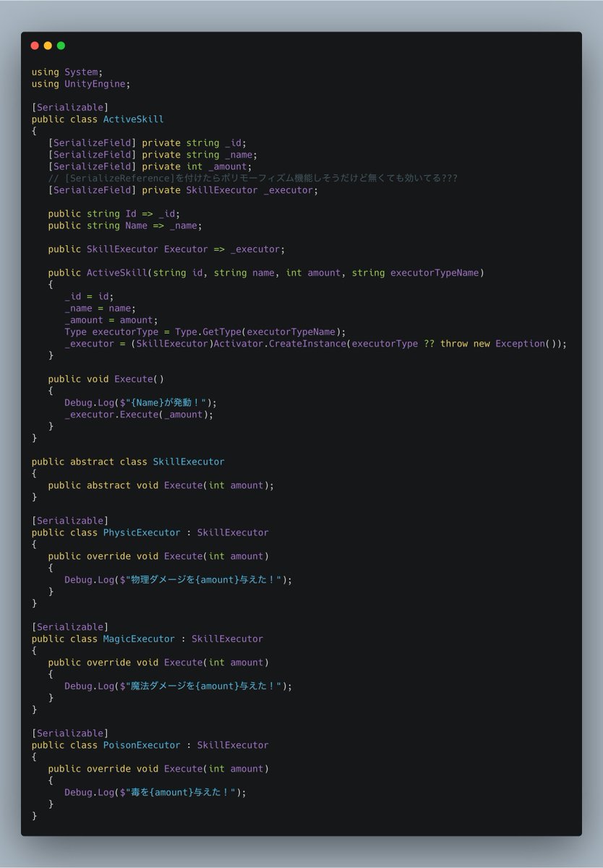The width and height of the screenshot is (603, 868).
Task: Click the Debug.Log "毒を{amount}与えた！" line
Action: (155, 793)
